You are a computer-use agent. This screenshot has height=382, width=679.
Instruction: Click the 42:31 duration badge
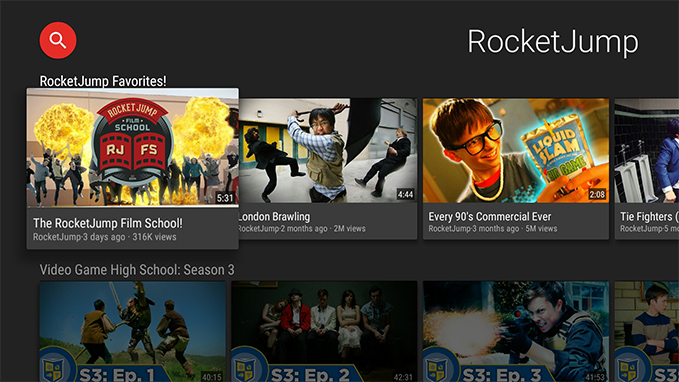[x=403, y=377]
